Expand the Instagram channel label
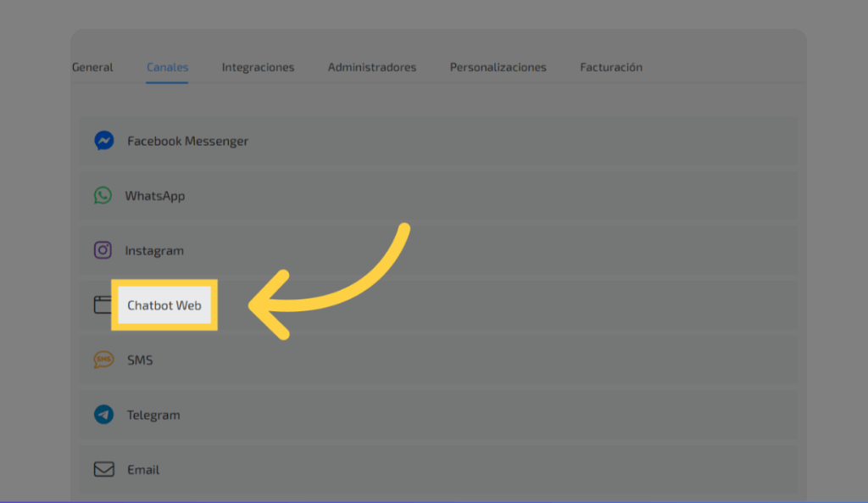Image resolution: width=868 pixels, height=503 pixels. tap(153, 250)
